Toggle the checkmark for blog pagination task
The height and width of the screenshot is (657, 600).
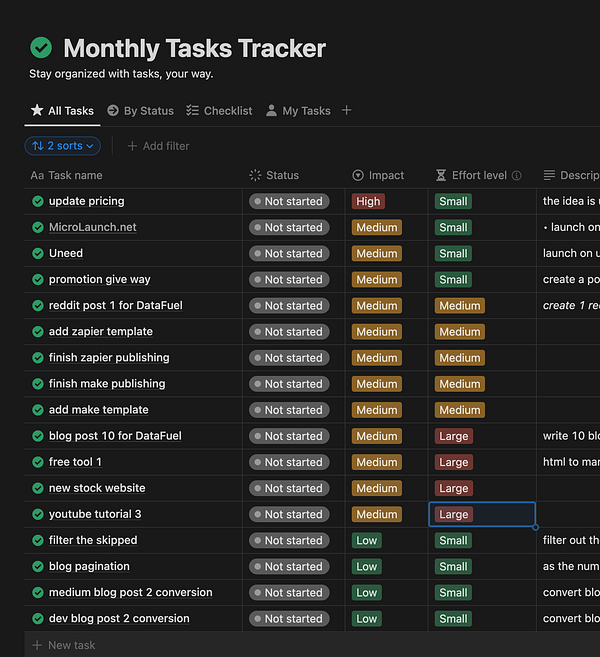pos(38,566)
